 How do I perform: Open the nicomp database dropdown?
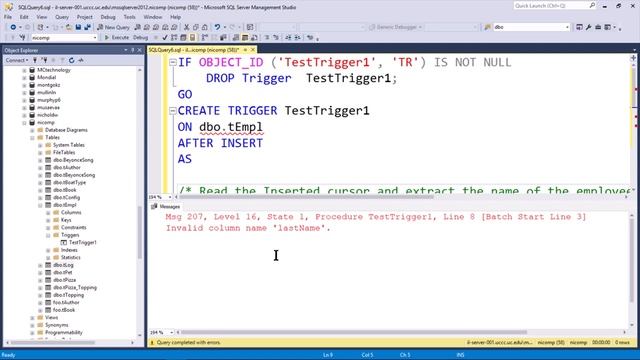[95, 38]
